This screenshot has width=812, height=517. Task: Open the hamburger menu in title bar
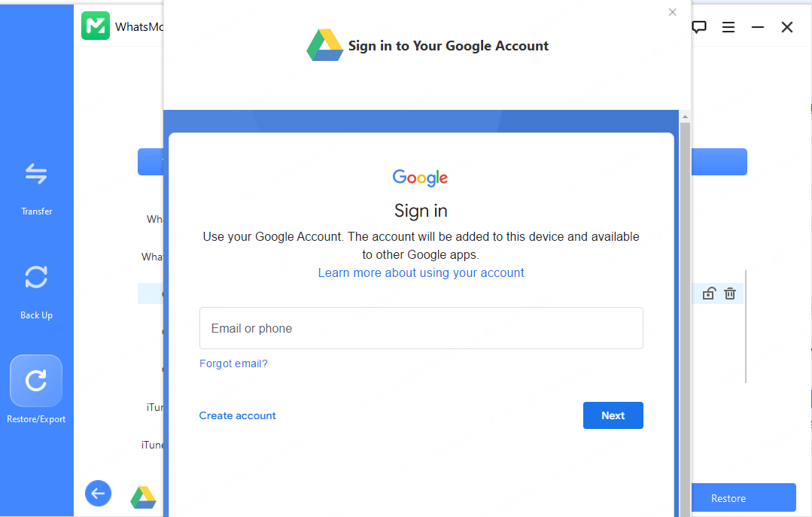(728, 27)
